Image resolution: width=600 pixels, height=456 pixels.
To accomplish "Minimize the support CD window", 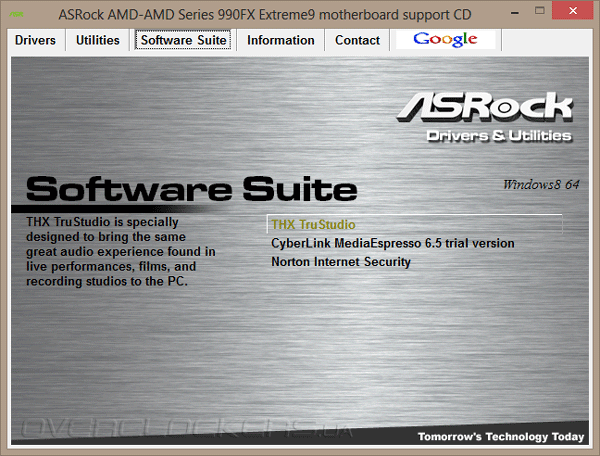I will click(x=515, y=12).
